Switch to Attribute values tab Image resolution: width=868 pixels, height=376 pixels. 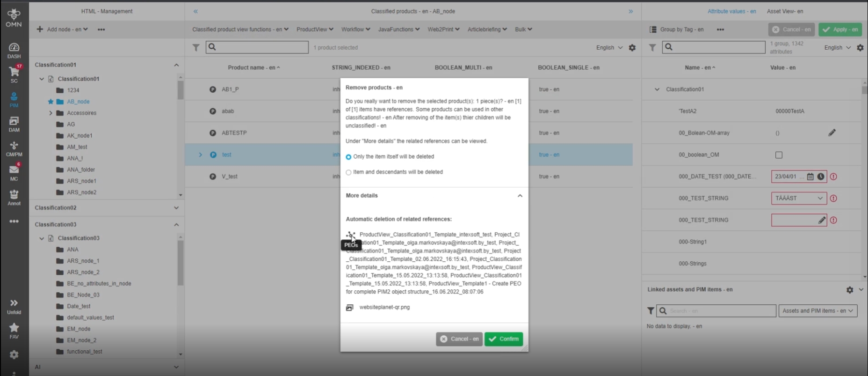(731, 11)
